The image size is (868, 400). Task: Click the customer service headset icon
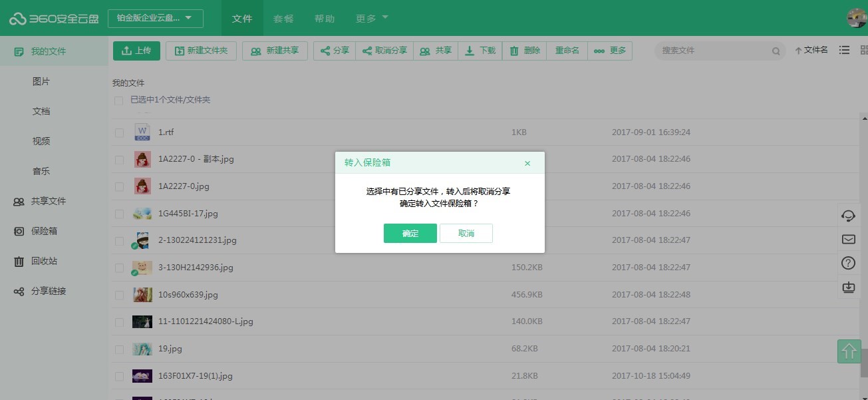(848, 216)
